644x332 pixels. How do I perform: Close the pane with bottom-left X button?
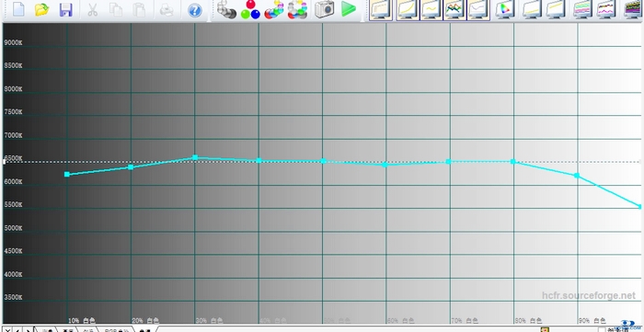click(7, 329)
